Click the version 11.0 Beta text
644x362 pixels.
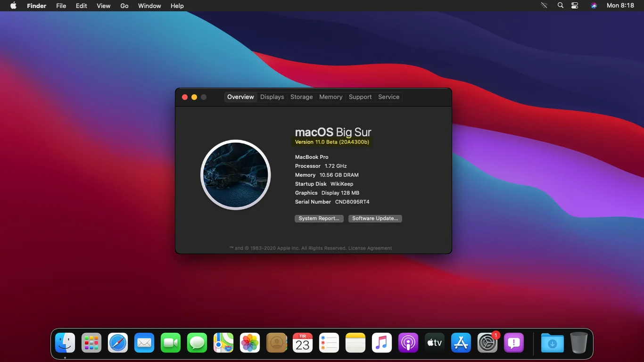(x=332, y=142)
